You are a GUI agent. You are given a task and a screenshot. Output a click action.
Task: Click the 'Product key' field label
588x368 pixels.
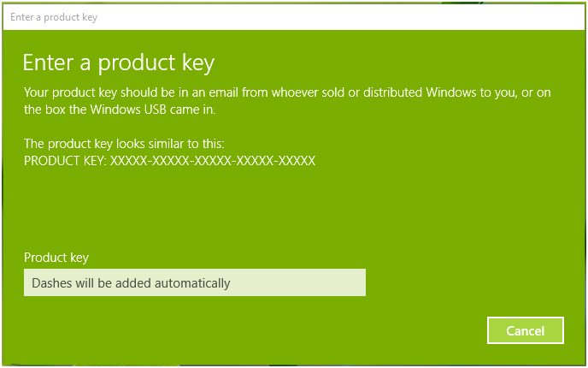[56, 258]
